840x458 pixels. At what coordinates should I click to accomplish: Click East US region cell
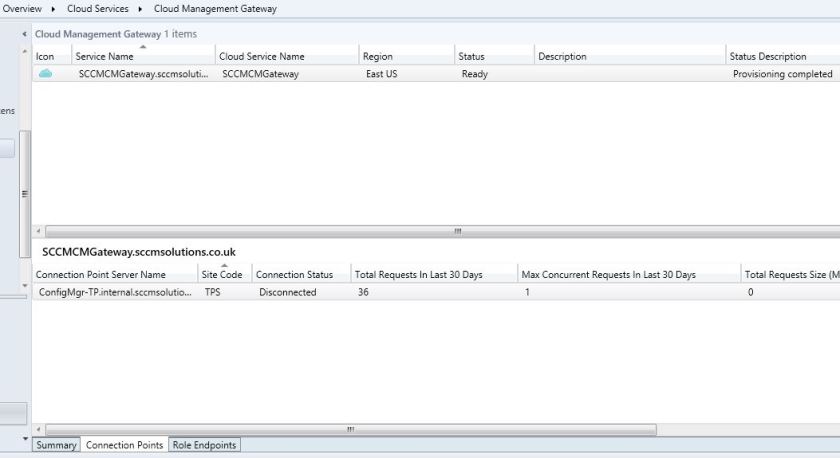tap(381, 74)
